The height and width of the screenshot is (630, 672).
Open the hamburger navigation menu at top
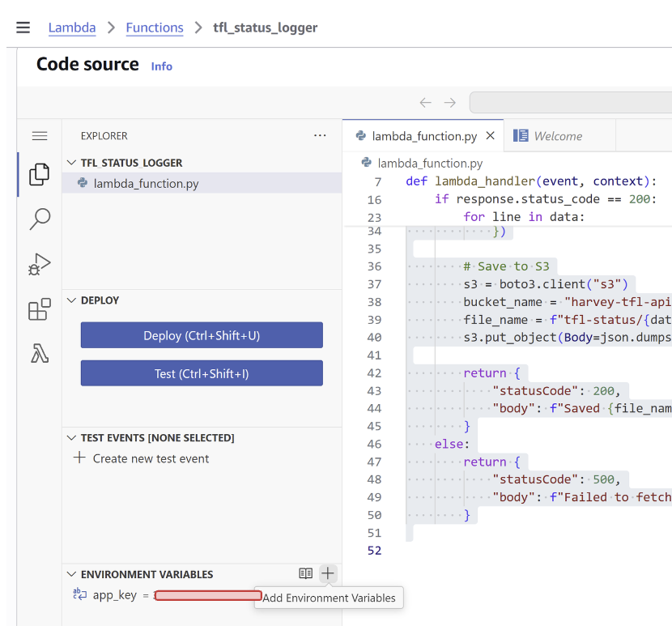coord(23,28)
